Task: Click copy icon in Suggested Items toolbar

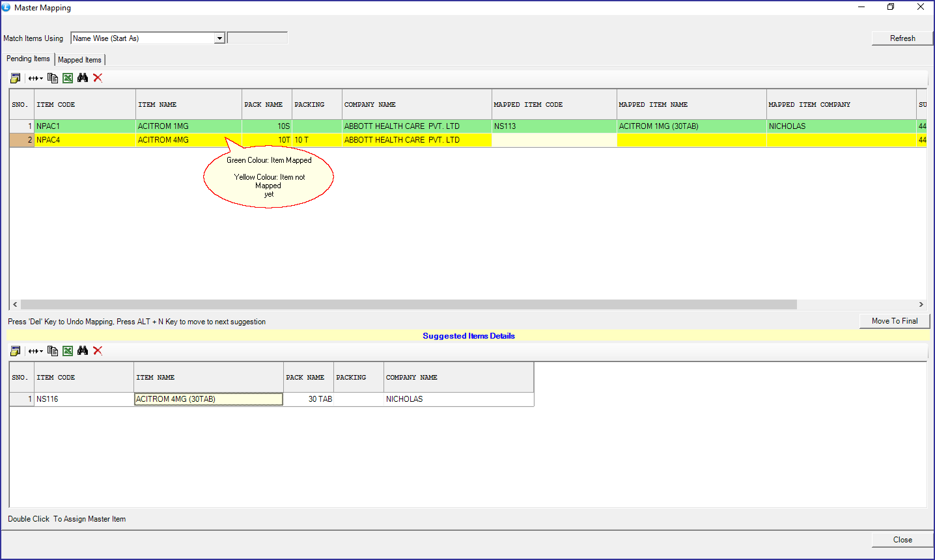Action: 53,351
